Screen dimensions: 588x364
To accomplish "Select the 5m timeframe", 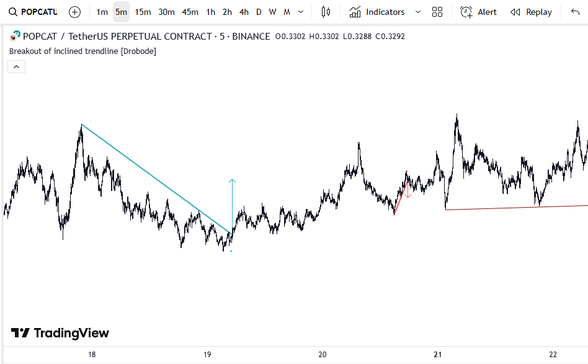I will 121,12.
